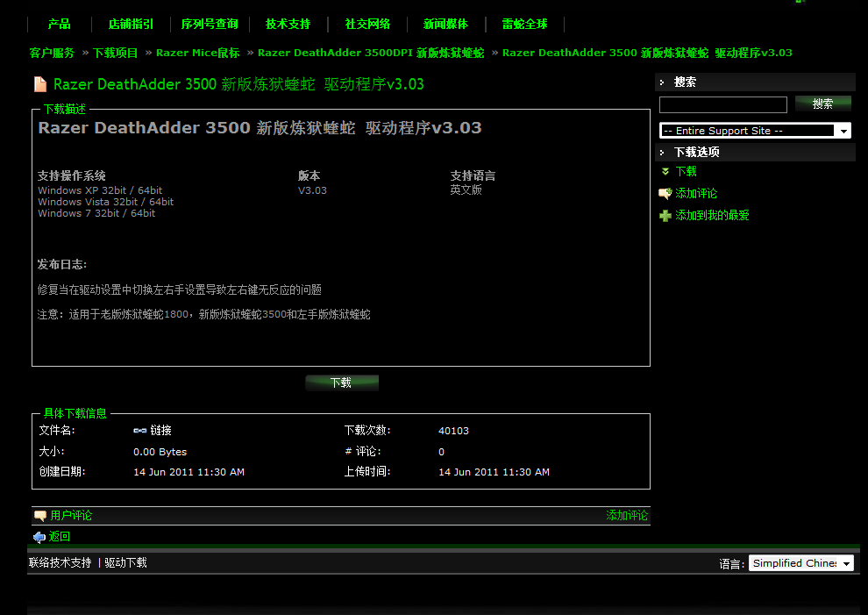Click the green 下载 button below description

pyautogui.click(x=342, y=383)
